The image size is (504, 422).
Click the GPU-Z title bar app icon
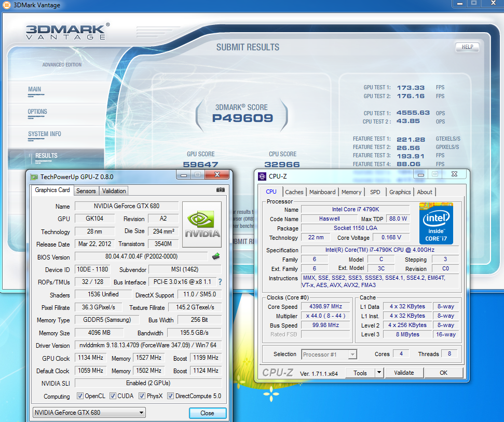[x=34, y=177]
